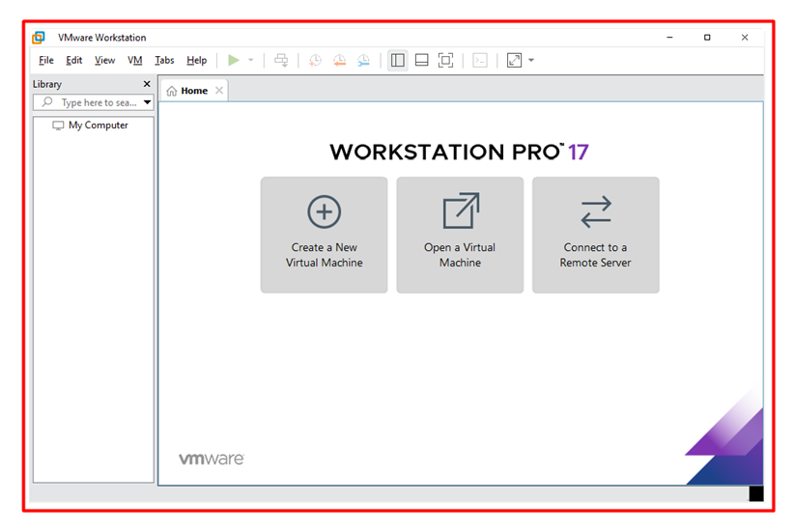Toggle the Show Library sidebar icon
The width and height of the screenshot is (794, 532).
[x=398, y=60]
